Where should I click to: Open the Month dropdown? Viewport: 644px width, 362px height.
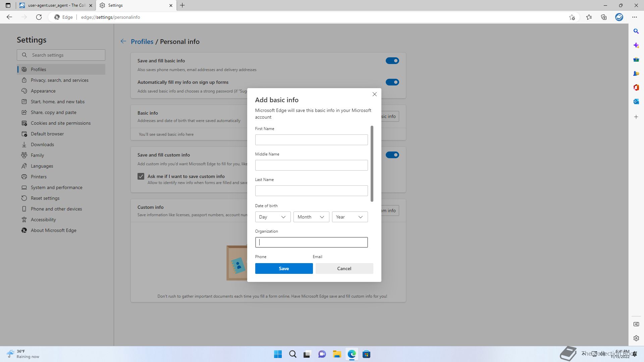point(311,217)
